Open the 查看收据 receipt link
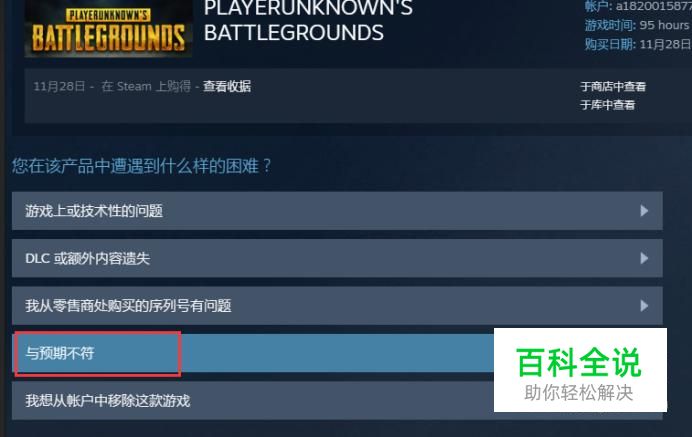The image size is (692, 437). point(227,86)
